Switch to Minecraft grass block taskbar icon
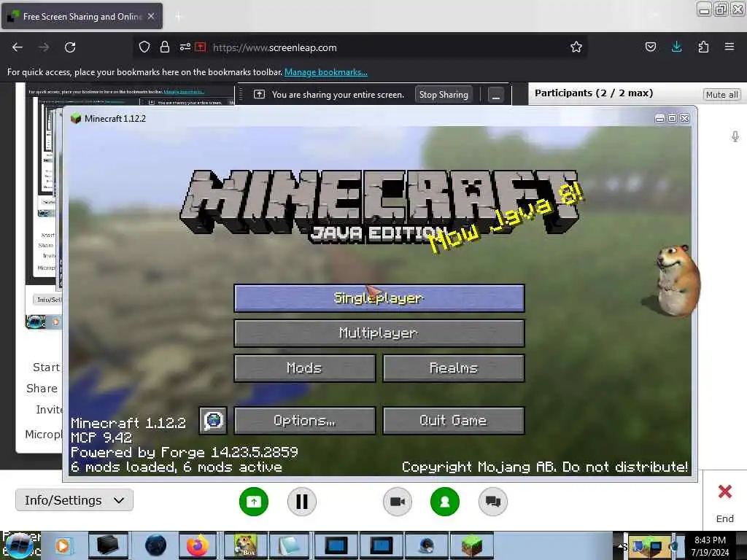 click(x=471, y=545)
